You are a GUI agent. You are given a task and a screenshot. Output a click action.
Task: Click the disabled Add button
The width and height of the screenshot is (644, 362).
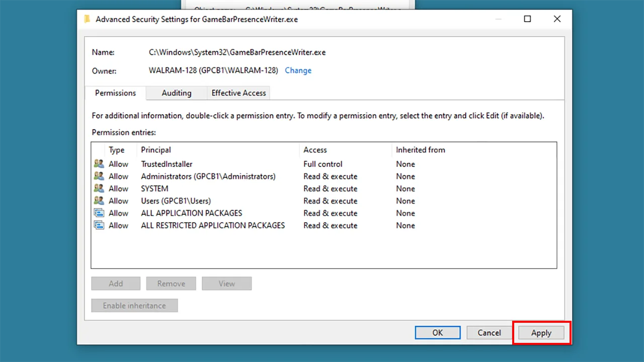click(116, 284)
